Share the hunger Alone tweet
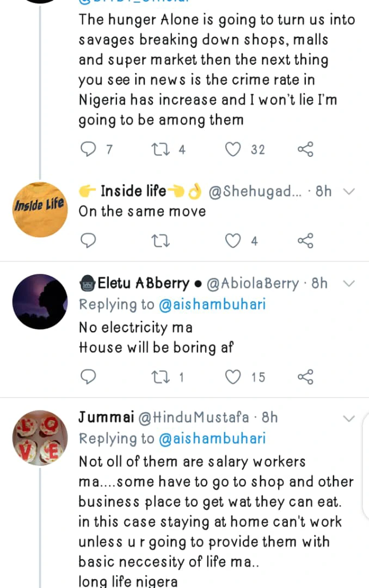 (x=305, y=149)
